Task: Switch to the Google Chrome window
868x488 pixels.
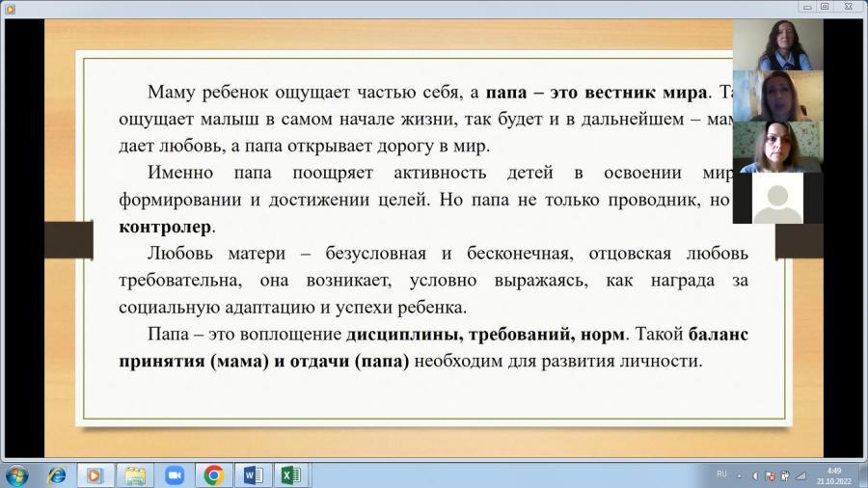Action: [x=213, y=475]
